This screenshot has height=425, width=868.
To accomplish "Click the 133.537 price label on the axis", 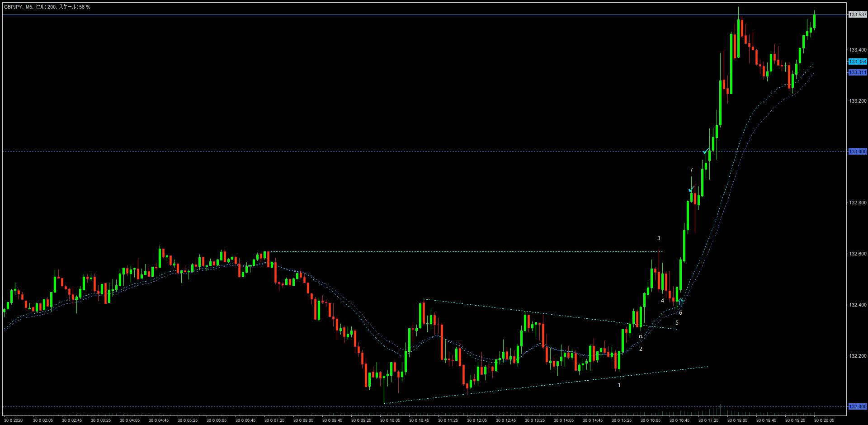I will pos(858,14).
